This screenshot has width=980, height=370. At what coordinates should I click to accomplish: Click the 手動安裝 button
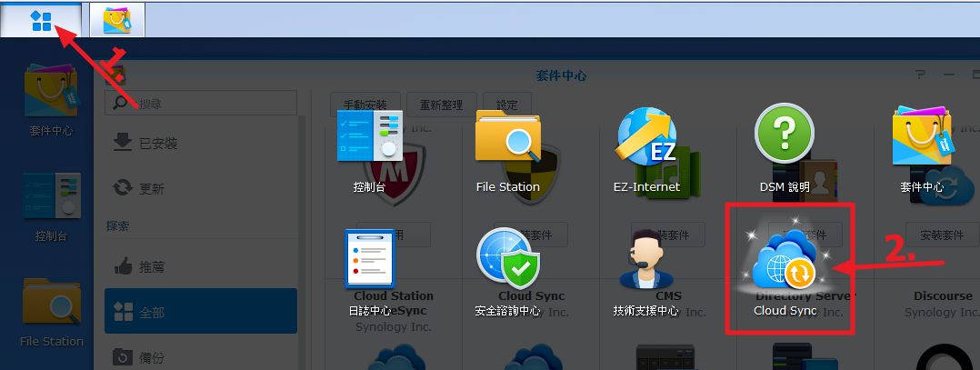(x=365, y=104)
